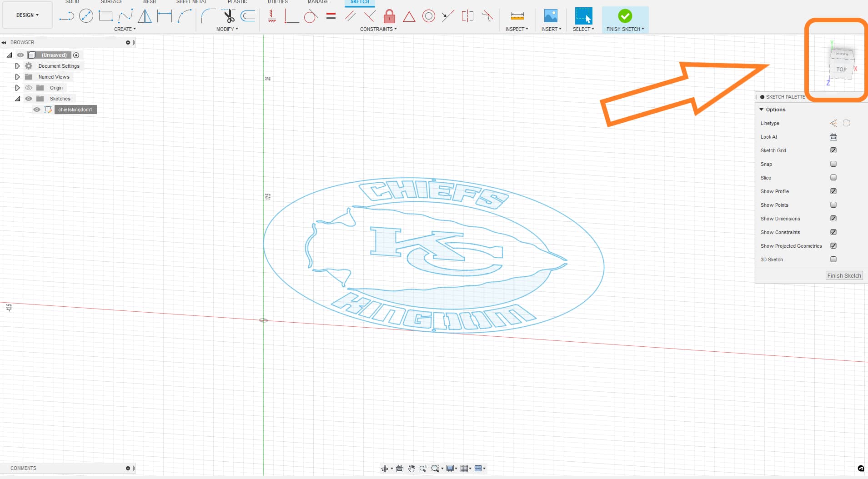
Task: Switch to the SURFACE tab
Action: 111,2
